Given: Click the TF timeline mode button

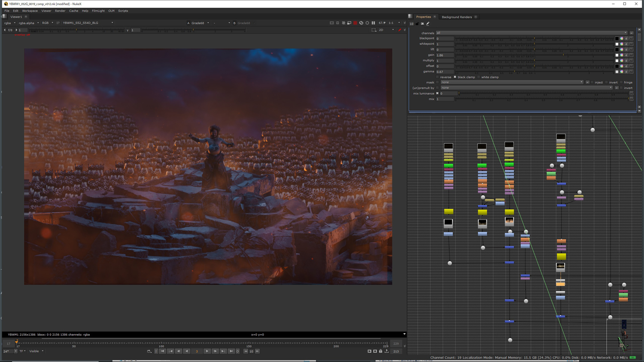Looking at the screenshot, I should click(x=22, y=351).
